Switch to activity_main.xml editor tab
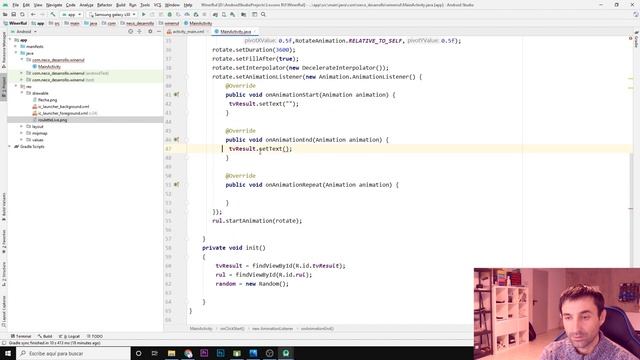Image resolution: width=640 pixels, height=360 pixels. (x=188, y=31)
